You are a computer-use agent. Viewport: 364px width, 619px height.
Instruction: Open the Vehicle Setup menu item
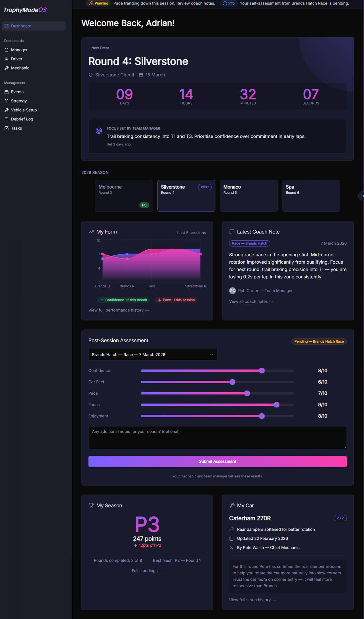[x=24, y=110]
